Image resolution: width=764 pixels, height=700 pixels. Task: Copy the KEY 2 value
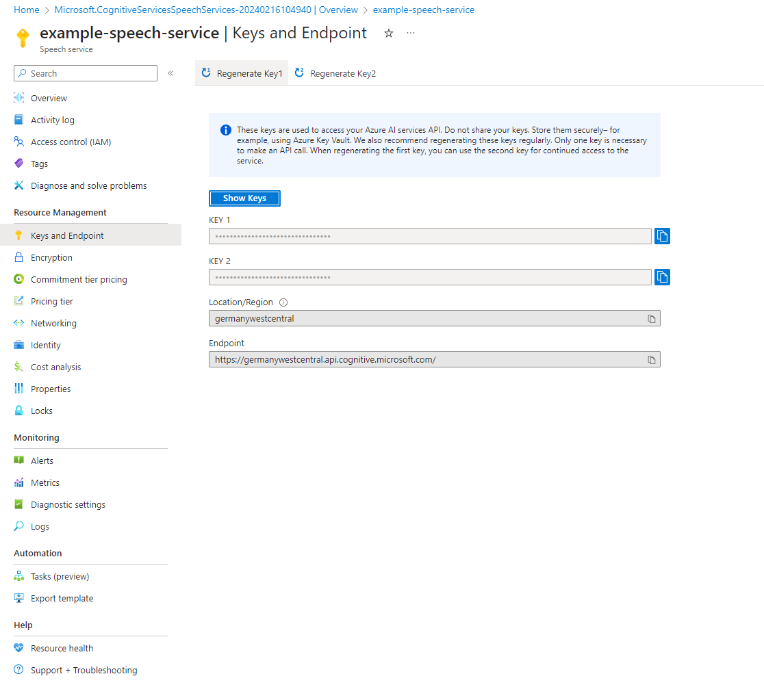(x=661, y=276)
